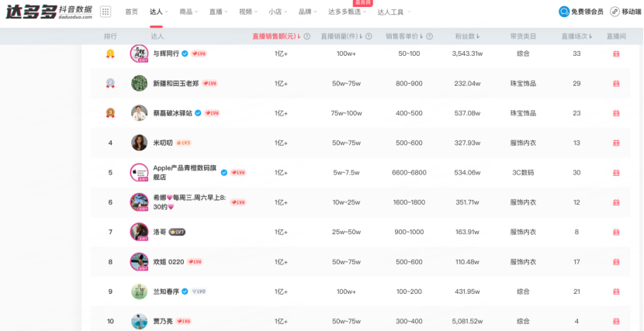Expand the 商品 navigation dropdown

tap(189, 12)
